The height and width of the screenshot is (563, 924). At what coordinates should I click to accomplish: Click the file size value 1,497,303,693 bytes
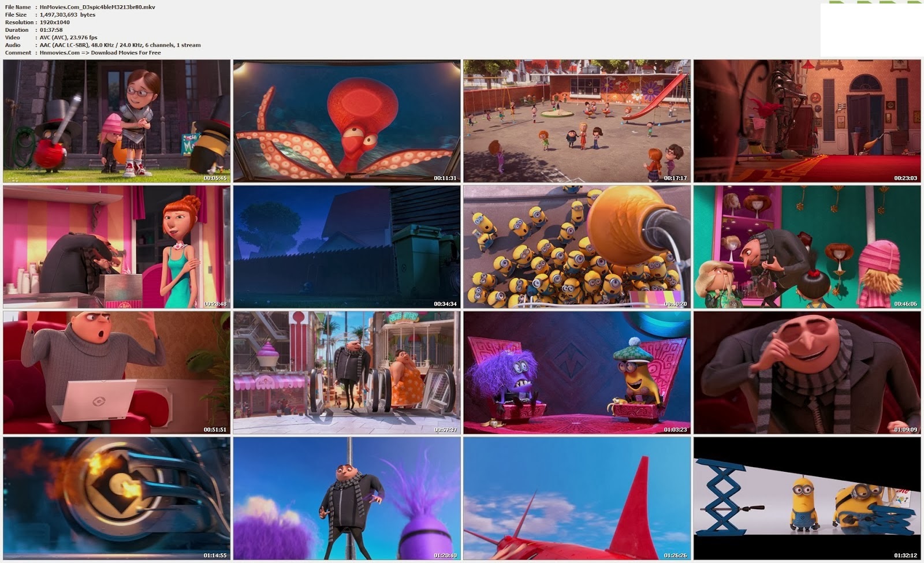point(68,14)
